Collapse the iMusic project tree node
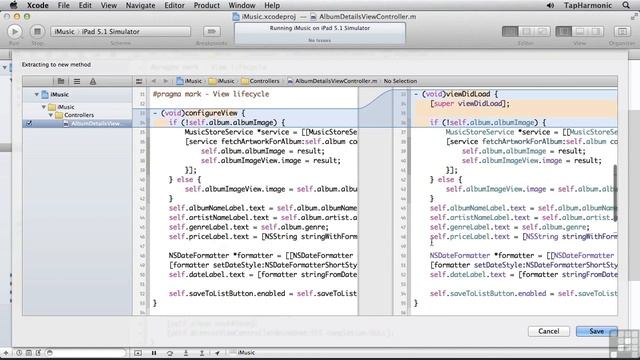 (36, 94)
